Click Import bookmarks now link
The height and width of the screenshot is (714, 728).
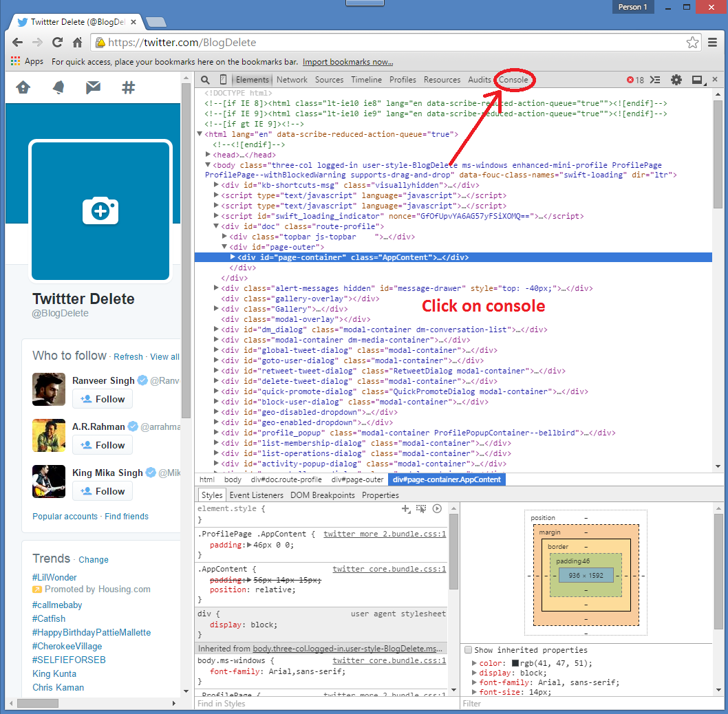pyautogui.click(x=347, y=62)
